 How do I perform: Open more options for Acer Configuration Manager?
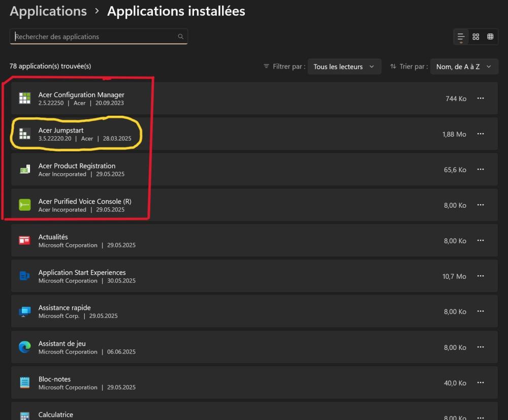coord(481,99)
